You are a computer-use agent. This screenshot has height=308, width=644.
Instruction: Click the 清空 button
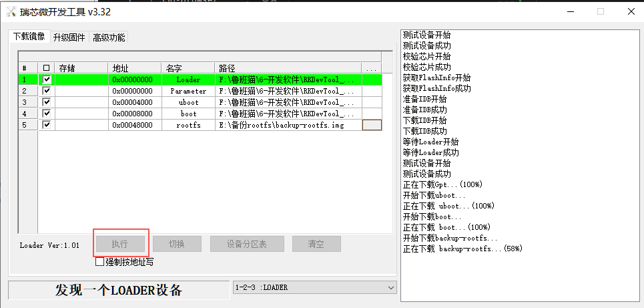click(x=316, y=244)
